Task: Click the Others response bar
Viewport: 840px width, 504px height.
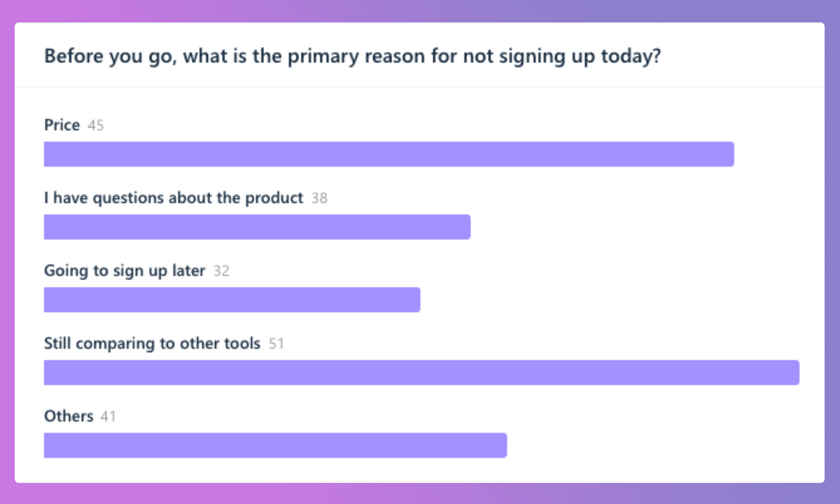Action: pos(275,445)
